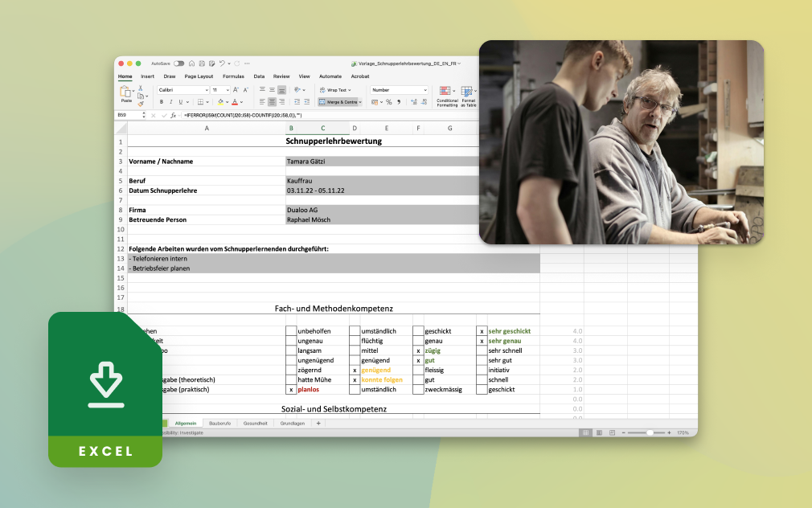This screenshot has width=812, height=508.
Task: Untick the checkbox next to 'planlos'
Action: [x=291, y=389]
